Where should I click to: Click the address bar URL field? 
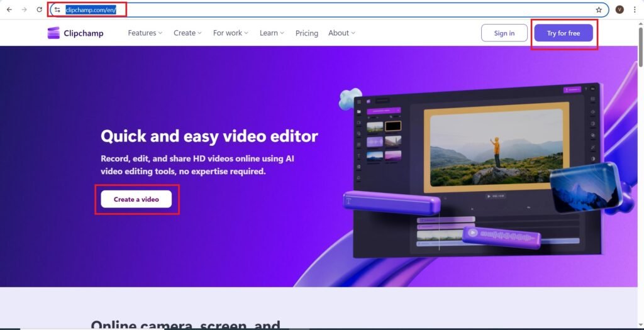[314, 9]
